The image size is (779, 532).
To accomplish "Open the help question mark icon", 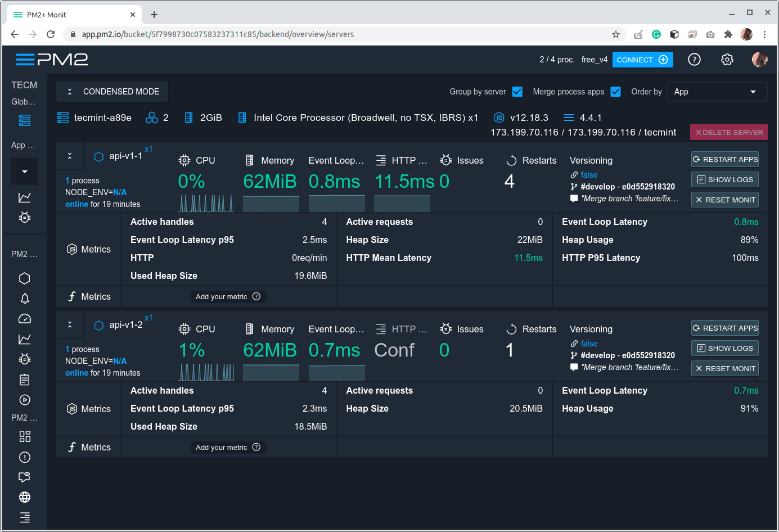I will pyautogui.click(x=694, y=59).
